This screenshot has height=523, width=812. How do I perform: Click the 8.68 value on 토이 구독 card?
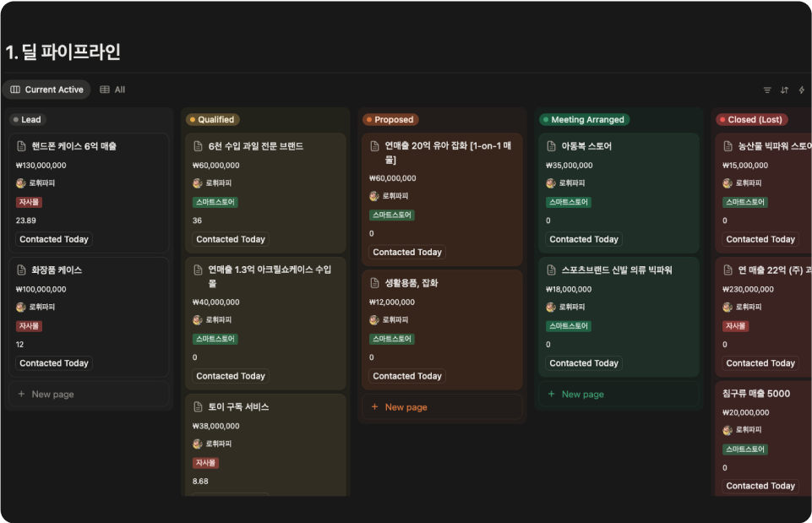coord(200,482)
